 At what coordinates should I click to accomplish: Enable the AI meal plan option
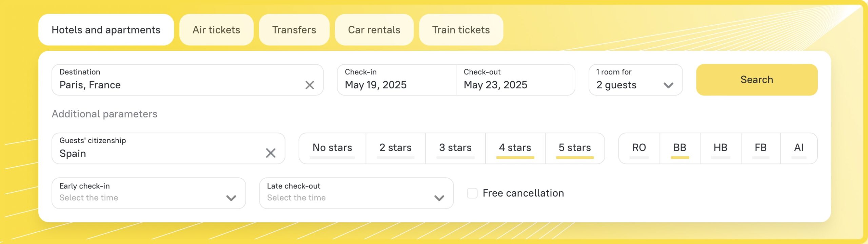click(x=798, y=148)
